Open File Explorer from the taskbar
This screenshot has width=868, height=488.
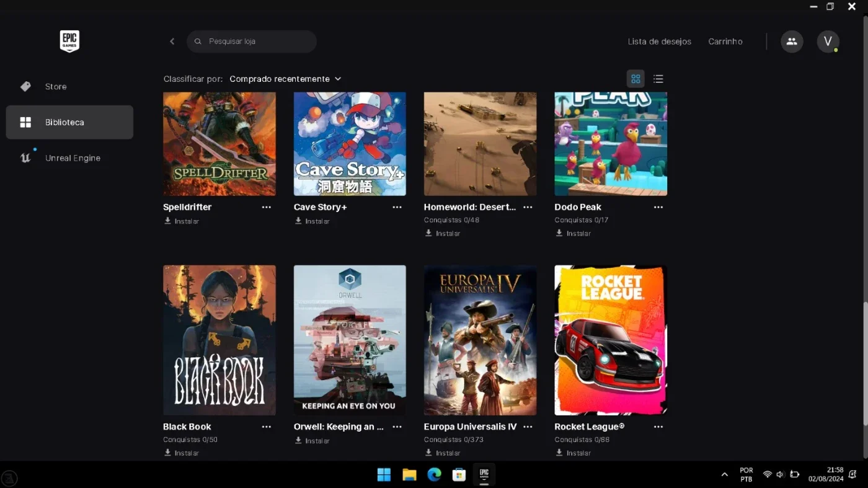409,475
